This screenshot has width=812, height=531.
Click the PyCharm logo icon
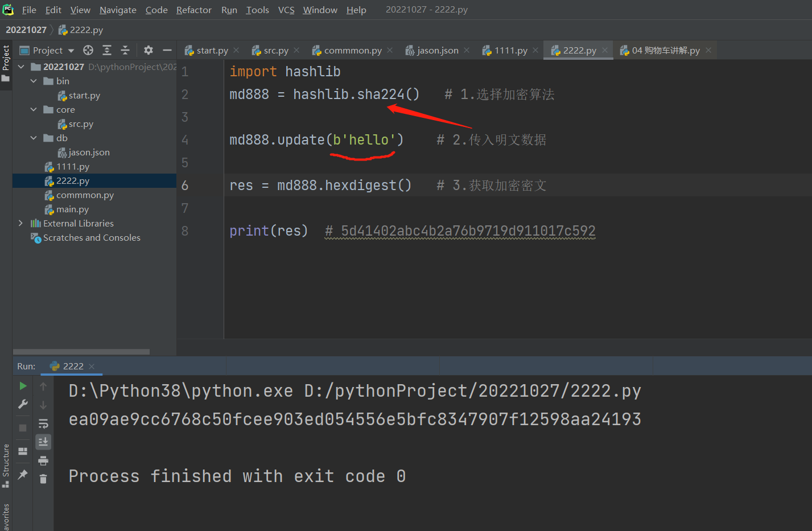[8, 9]
